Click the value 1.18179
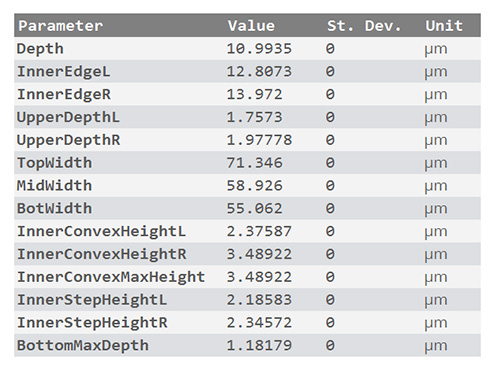This screenshot has height=370, width=495. coord(259,346)
